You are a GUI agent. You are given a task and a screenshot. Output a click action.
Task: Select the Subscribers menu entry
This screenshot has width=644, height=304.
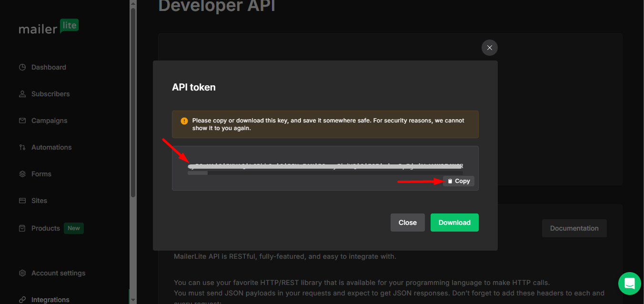[50, 93]
